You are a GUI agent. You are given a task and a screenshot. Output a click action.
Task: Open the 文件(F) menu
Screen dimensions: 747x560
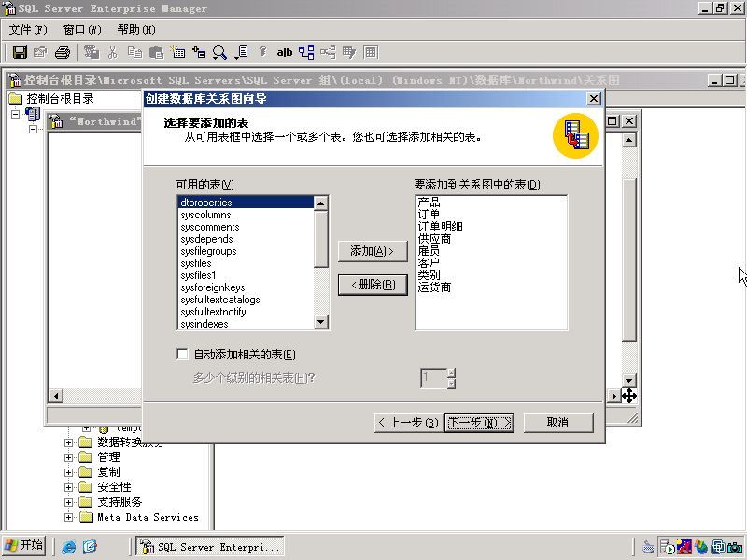(x=28, y=30)
